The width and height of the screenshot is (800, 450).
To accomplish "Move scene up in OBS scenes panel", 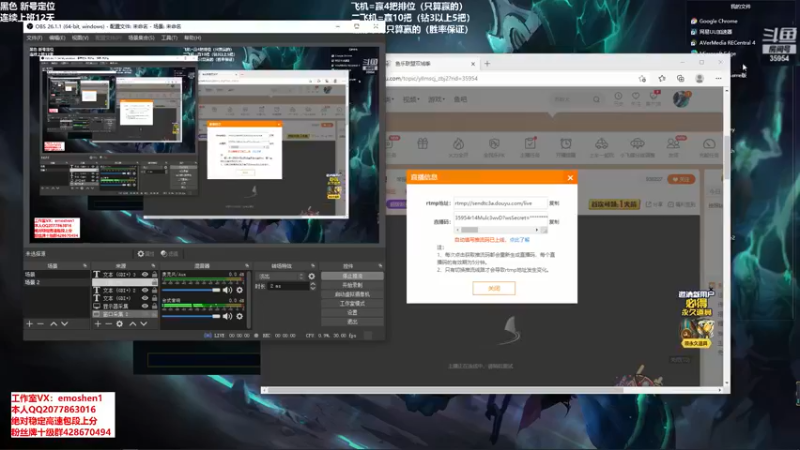I will coord(53,324).
